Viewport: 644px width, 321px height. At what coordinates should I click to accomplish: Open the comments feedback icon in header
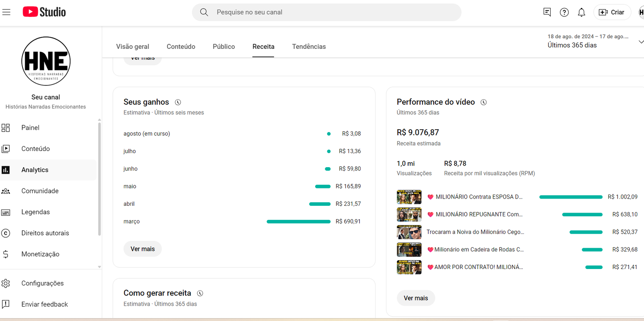click(547, 12)
